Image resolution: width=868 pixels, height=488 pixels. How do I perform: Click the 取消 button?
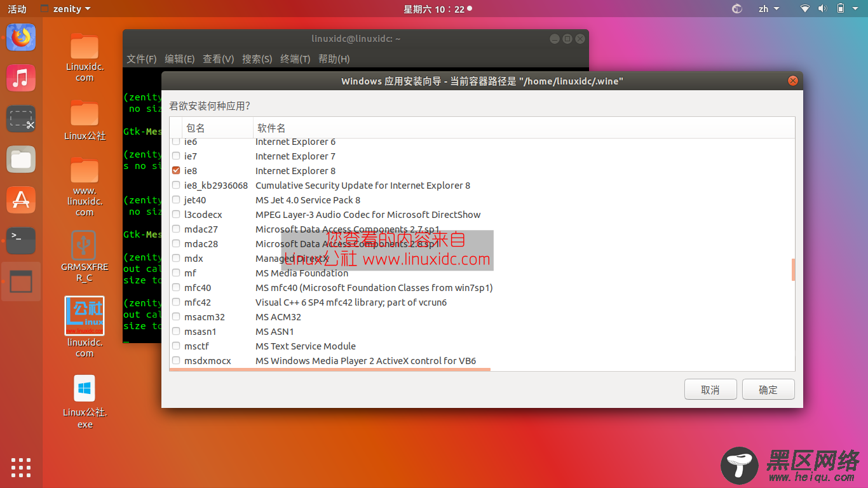click(x=710, y=390)
